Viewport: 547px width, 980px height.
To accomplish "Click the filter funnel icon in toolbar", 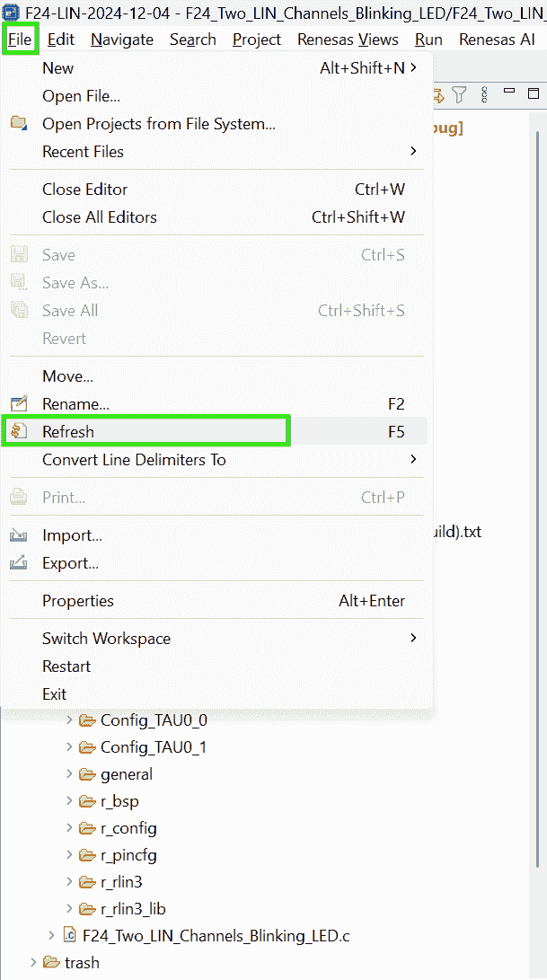I will (459, 94).
